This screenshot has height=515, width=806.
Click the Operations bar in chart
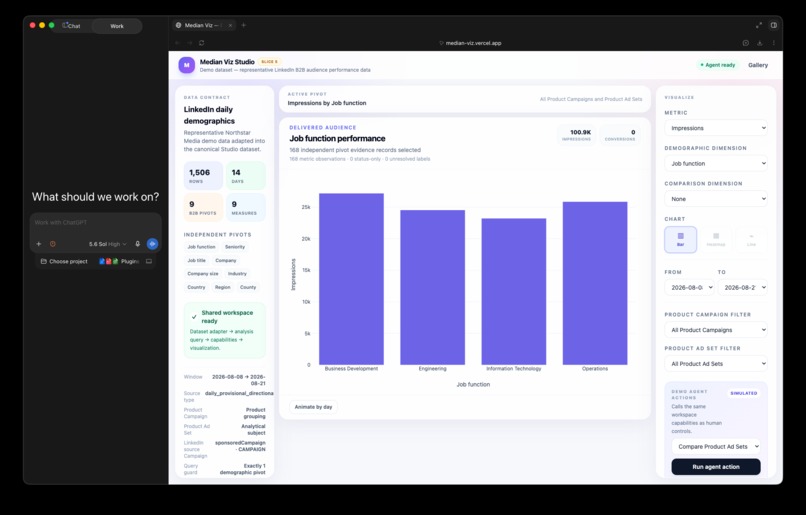[x=595, y=283]
